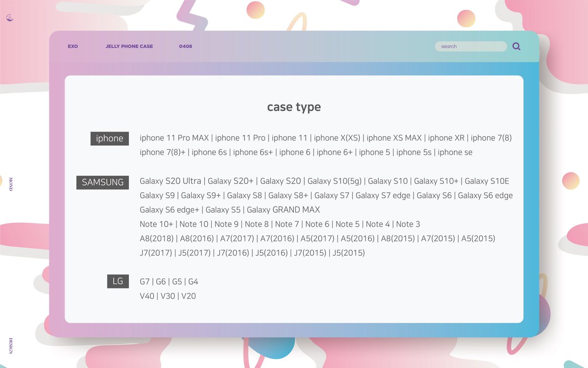588x368 pixels.
Task: Select the iphone category label
Action: pos(110,138)
